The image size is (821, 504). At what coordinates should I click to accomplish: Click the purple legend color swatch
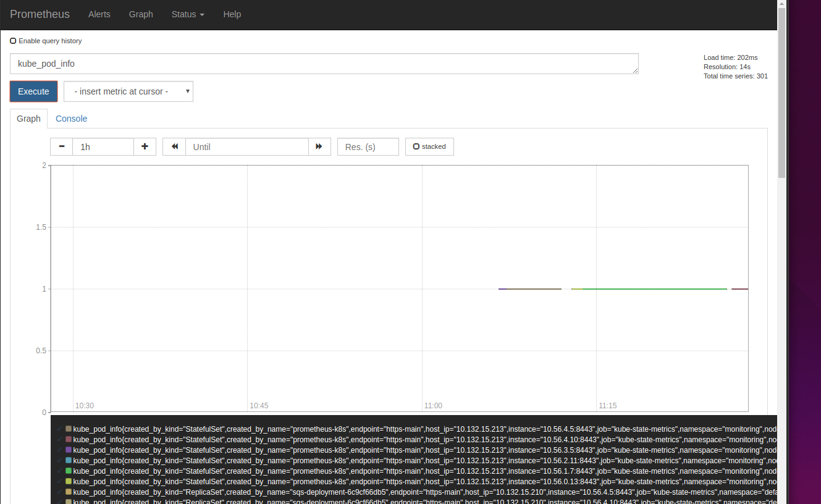coord(68,450)
